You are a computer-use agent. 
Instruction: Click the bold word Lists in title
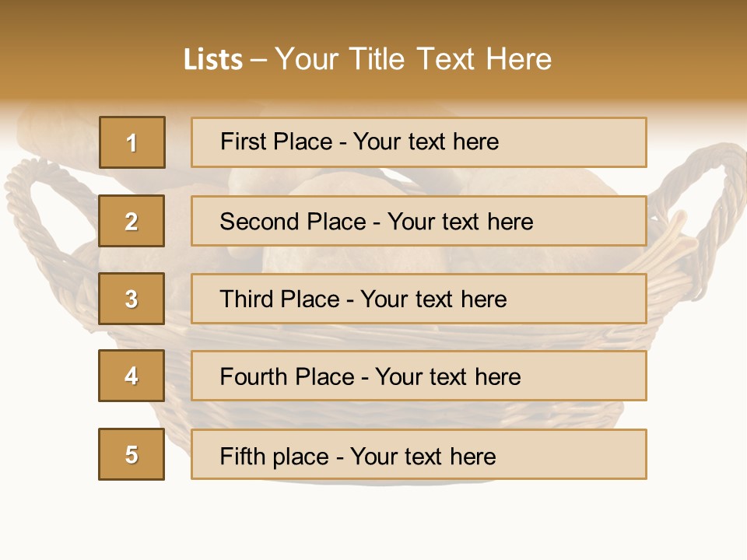(x=213, y=60)
